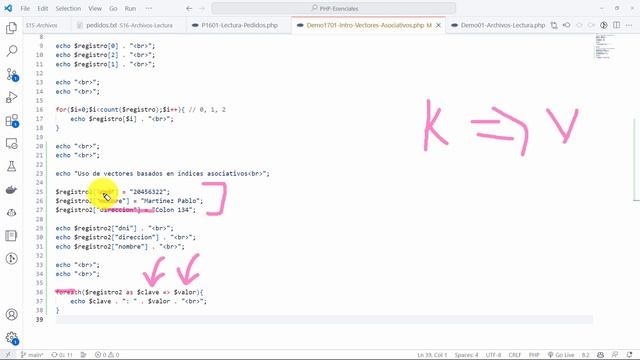Expand the overflow menu ellipsis in title bar
Image resolution: width=640 pixels, height=360 pixels.
tap(149, 8)
